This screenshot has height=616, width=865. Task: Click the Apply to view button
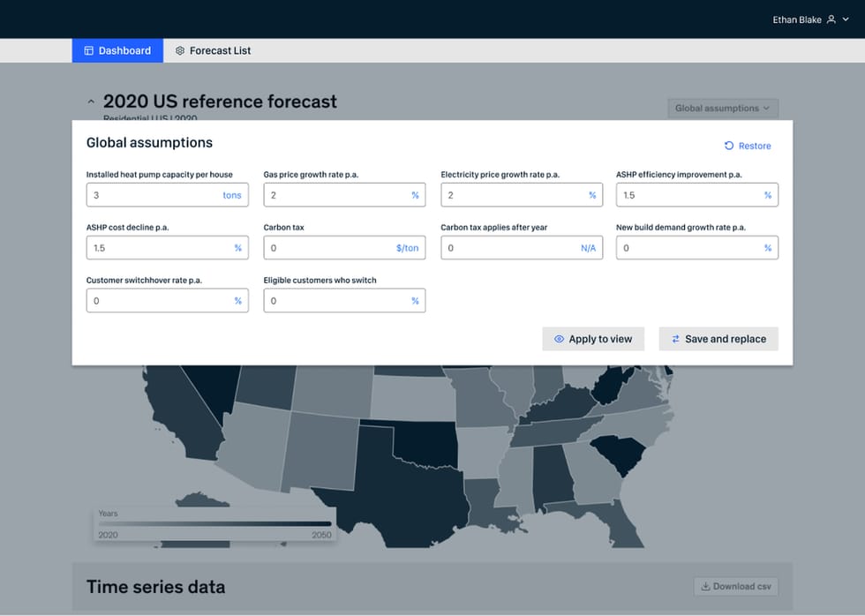tap(593, 339)
